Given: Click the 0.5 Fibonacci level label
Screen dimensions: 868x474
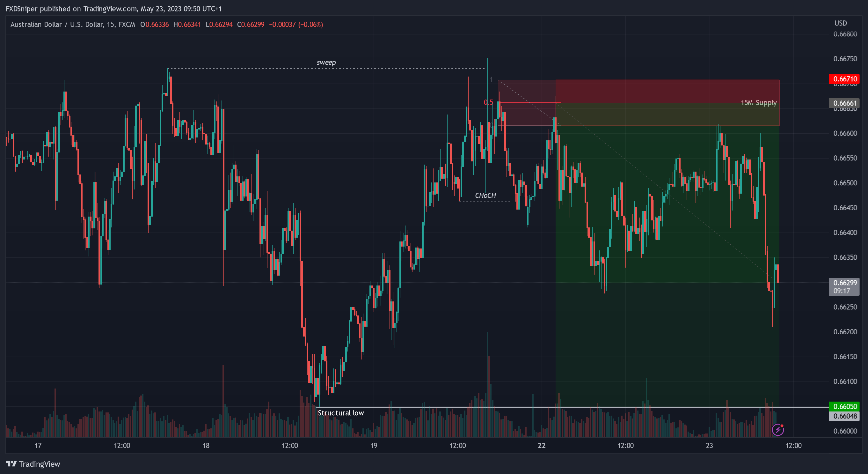Looking at the screenshot, I should tap(488, 102).
